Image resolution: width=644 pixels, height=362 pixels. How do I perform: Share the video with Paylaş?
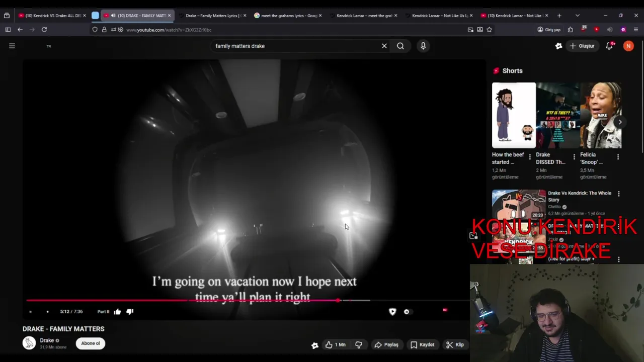point(386,345)
